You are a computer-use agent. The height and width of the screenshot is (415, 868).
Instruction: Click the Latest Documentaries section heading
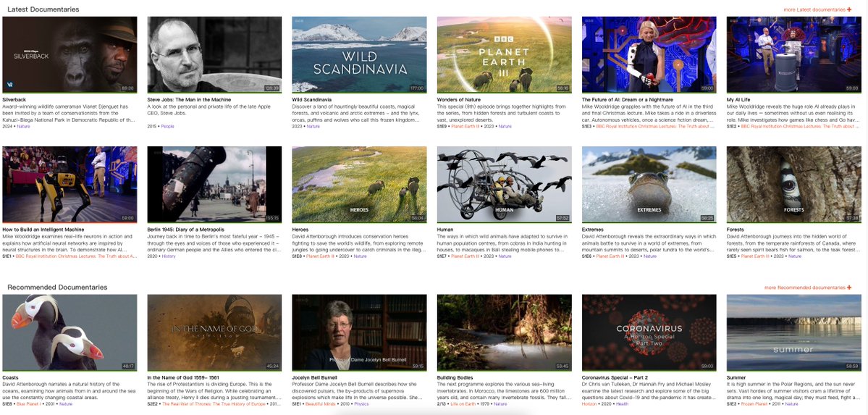click(43, 9)
